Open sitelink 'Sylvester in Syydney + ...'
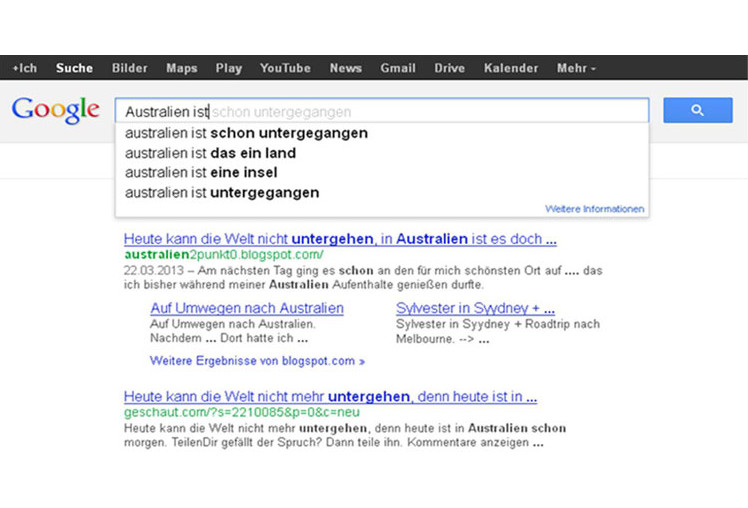The image size is (748, 508). coord(475,308)
